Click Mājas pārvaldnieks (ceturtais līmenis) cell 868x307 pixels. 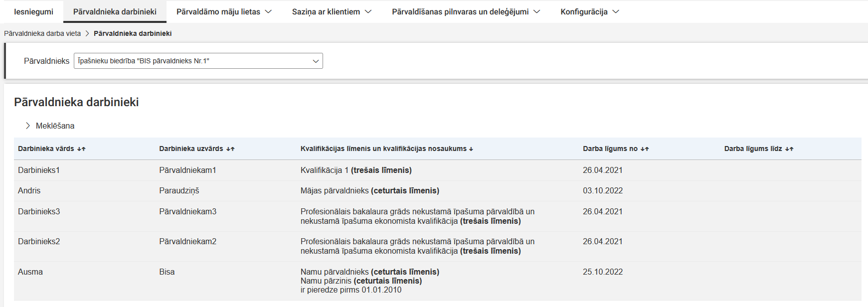370,190
